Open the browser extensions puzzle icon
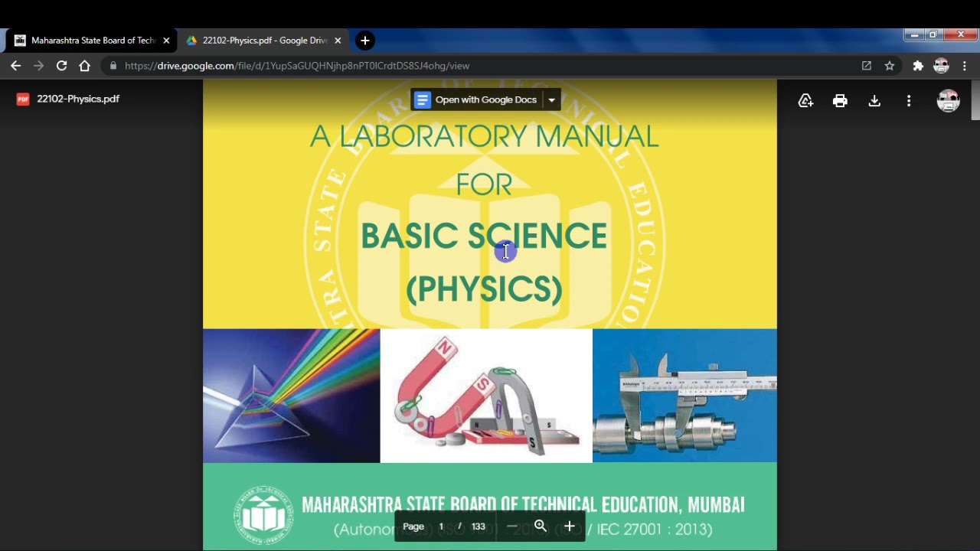 918,66
